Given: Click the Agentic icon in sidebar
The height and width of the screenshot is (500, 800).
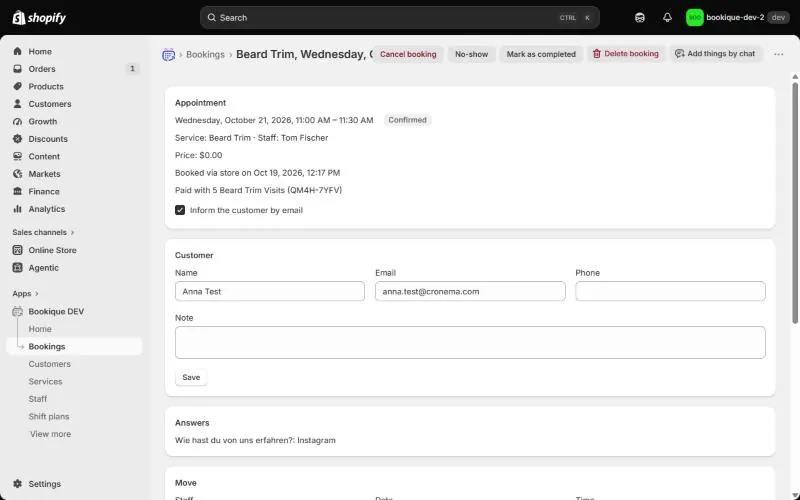Looking at the screenshot, I should click(17, 268).
